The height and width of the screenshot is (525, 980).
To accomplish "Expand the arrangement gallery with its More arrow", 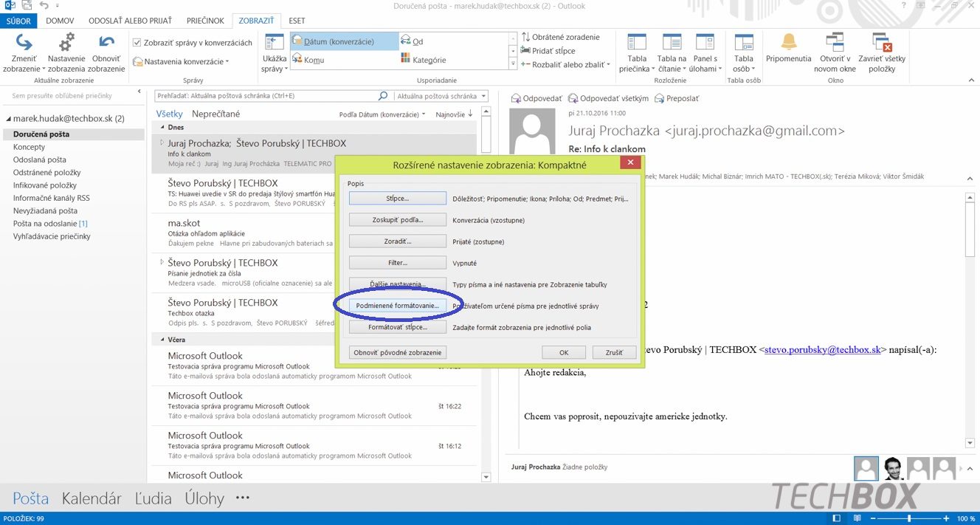I will click(x=513, y=65).
